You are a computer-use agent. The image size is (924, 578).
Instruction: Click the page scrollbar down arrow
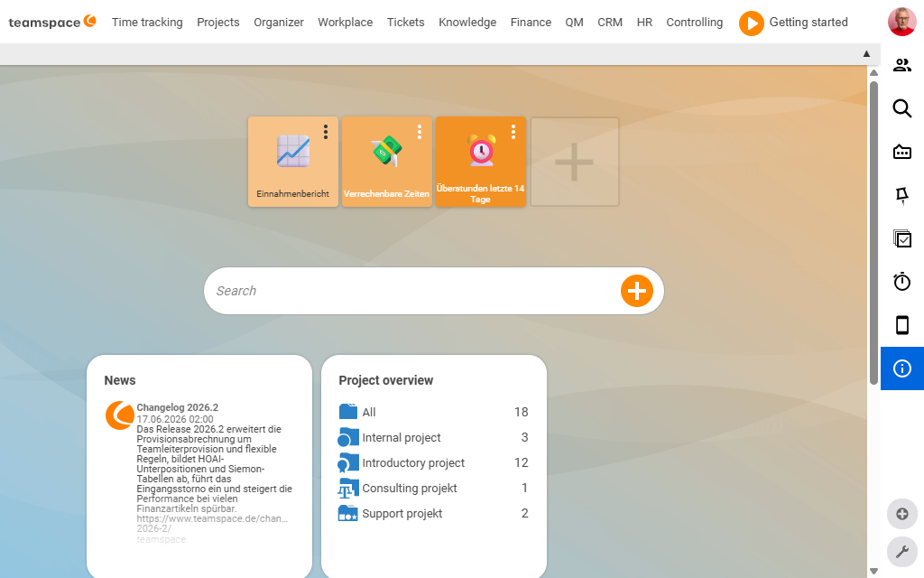[x=873, y=571]
